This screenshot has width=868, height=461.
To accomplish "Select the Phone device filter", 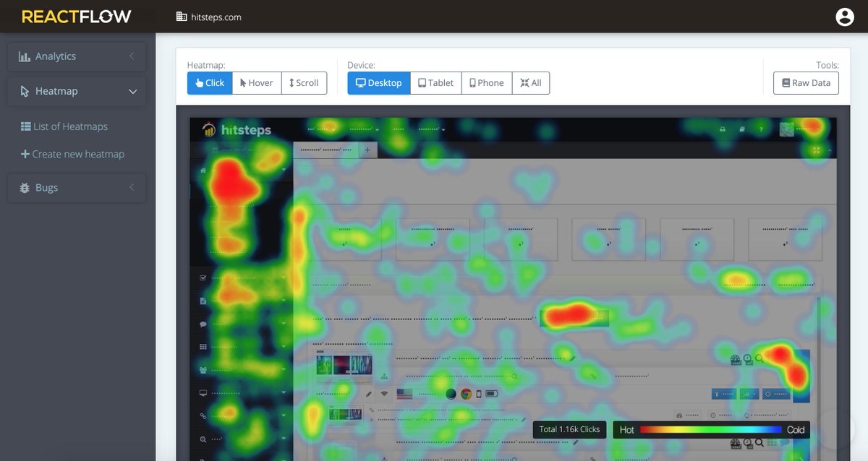I will click(x=487, y=83).
